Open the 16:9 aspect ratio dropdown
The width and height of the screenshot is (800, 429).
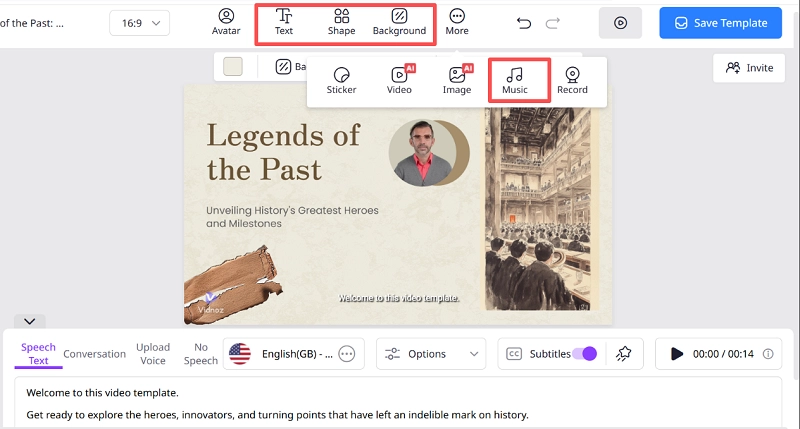click(x=139, y=23)
